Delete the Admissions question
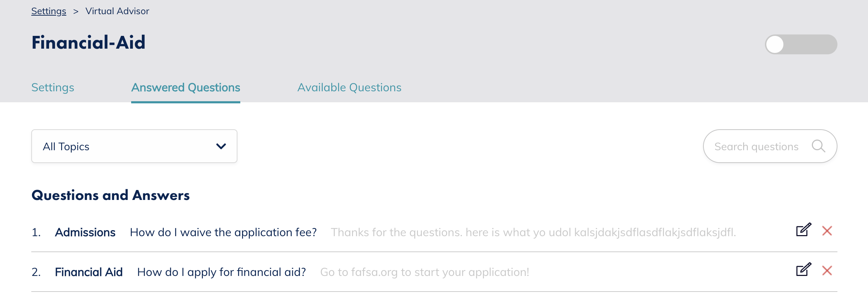 (x=827, y=231)
